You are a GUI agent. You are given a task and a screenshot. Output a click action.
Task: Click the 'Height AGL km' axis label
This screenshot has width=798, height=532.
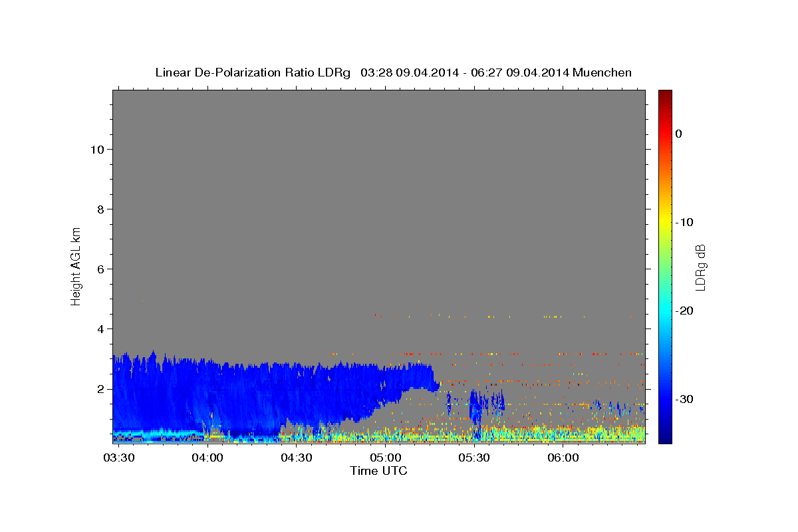76,265
